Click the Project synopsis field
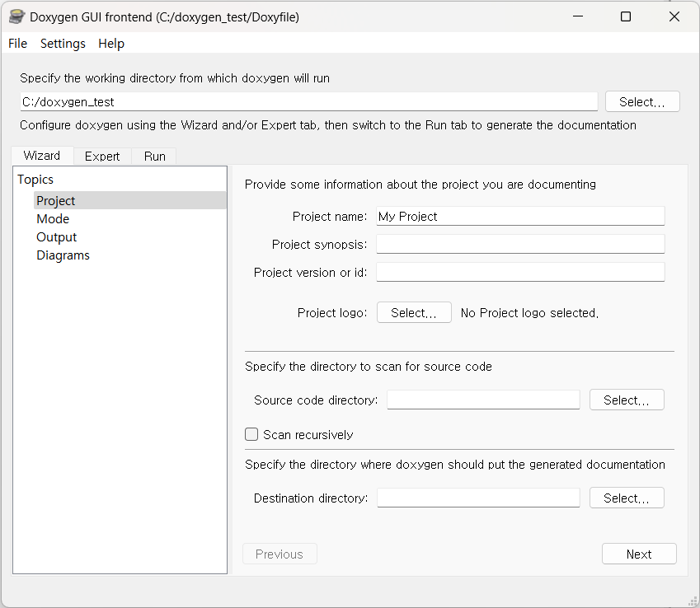Image resolution: width=700 pixels, height=608 pixels. click(x=520, y=245)
